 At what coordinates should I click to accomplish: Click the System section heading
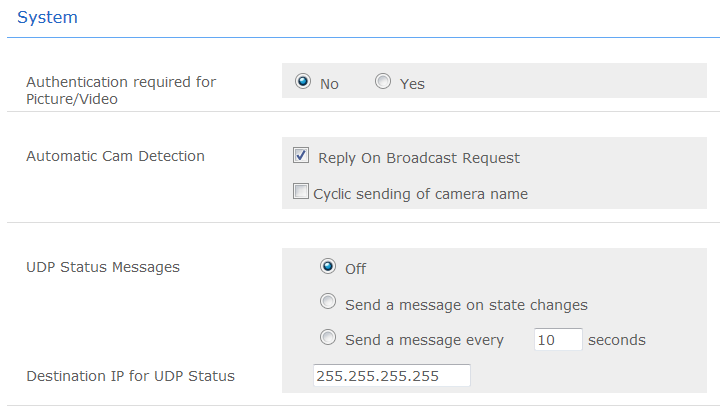[x=47, y=18]
